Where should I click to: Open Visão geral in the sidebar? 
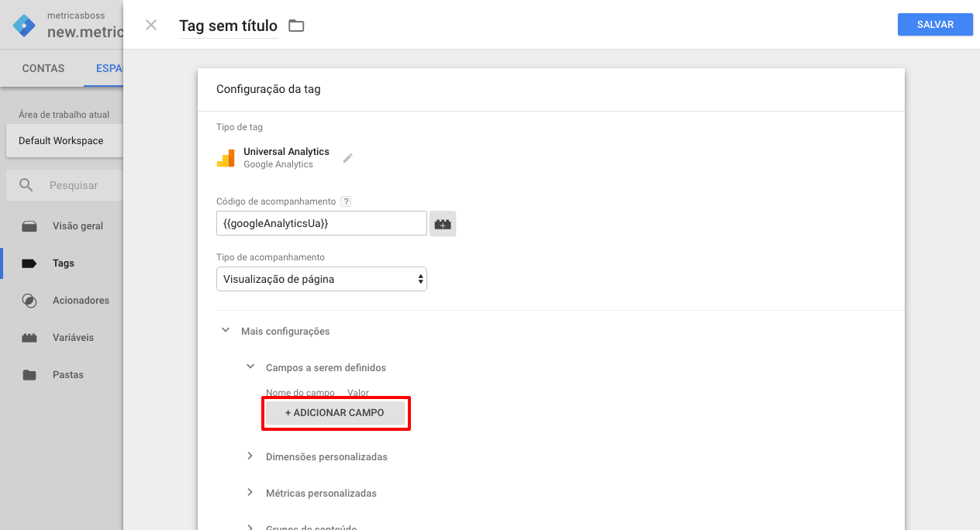(78, 226)
